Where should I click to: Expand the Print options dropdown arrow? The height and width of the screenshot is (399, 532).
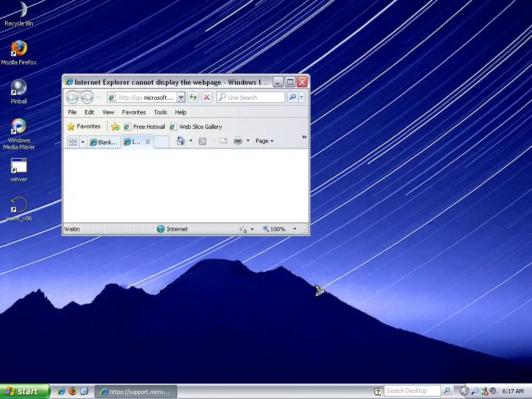point(248,141)
